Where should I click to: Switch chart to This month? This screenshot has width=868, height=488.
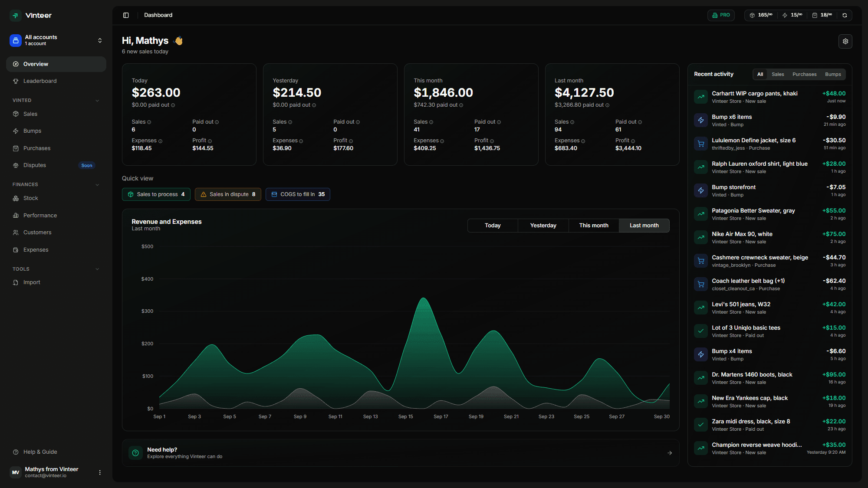[x=594, y=226]
